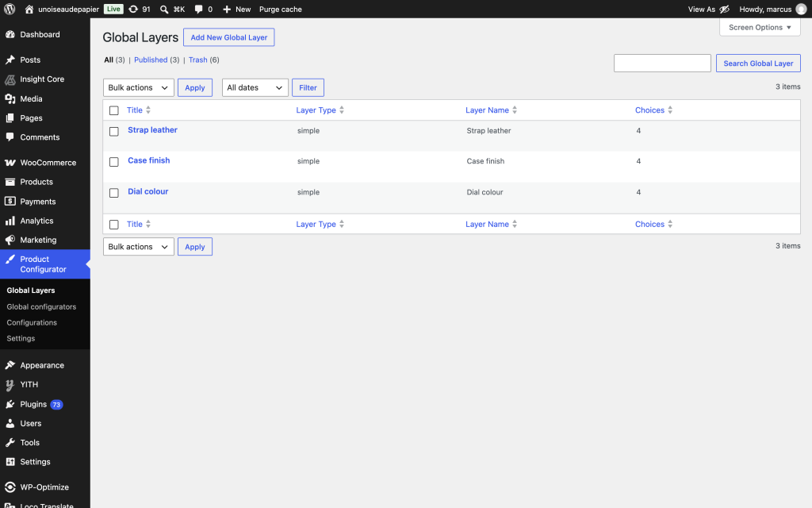Screen dimensions: 812x508
Task: Open the updates icon showing 91
Action: pos(133,10)
